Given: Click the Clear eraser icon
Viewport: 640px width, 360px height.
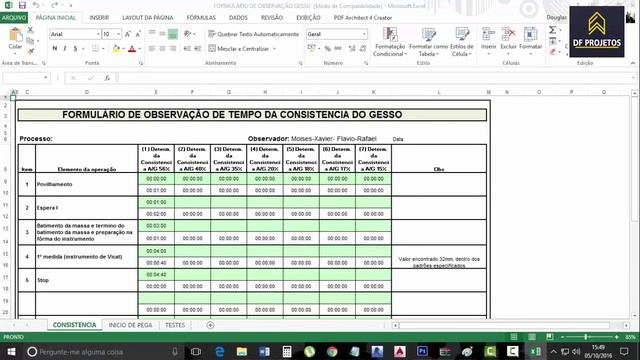Looking at the screenshot, I should click(553, 52).
